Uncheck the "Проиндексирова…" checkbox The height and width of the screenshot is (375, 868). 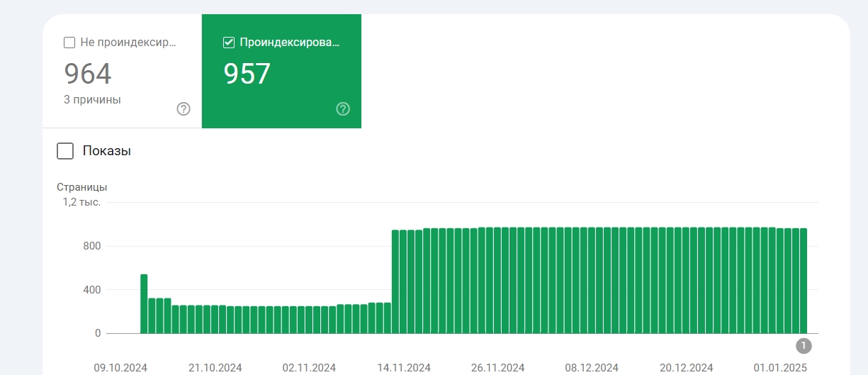[229, 43]
